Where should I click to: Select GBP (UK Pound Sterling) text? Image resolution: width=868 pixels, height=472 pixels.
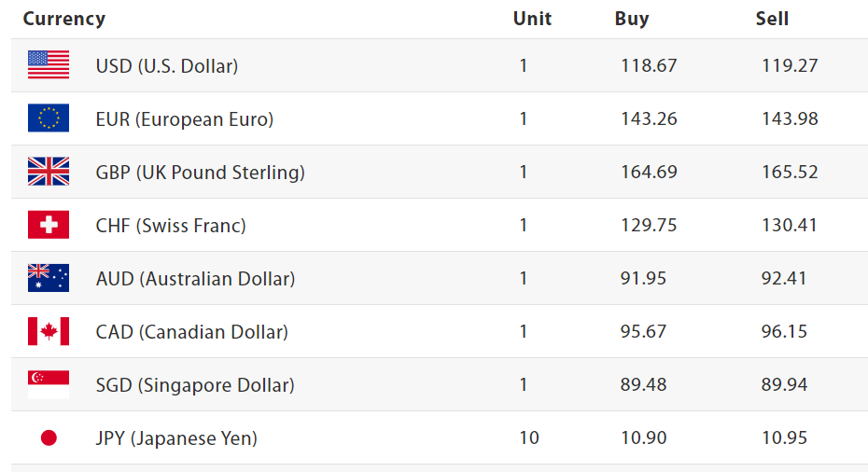click(x=200, y=173)
